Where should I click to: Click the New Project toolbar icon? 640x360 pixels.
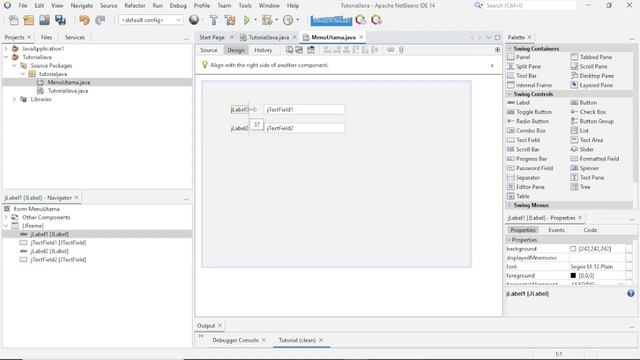click(29, 20)
